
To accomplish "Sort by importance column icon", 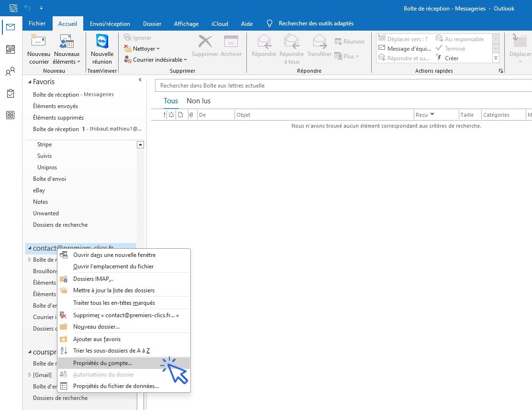I will click(165, 115).
